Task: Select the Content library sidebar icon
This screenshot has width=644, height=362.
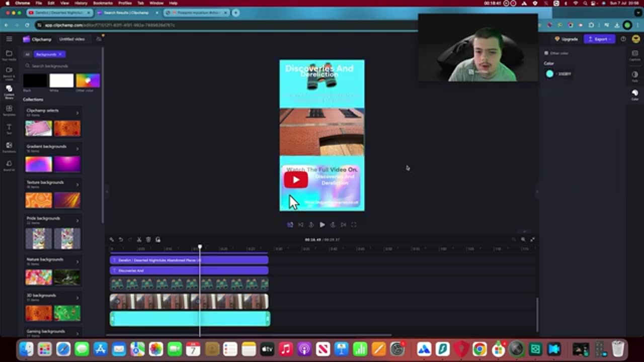Action: (x=9, y=92)
